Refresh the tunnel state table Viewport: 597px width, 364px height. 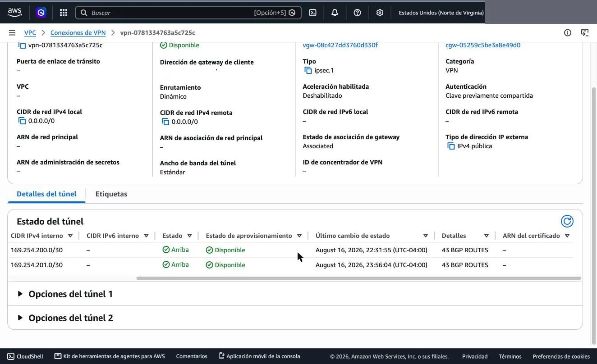[567, 221]
